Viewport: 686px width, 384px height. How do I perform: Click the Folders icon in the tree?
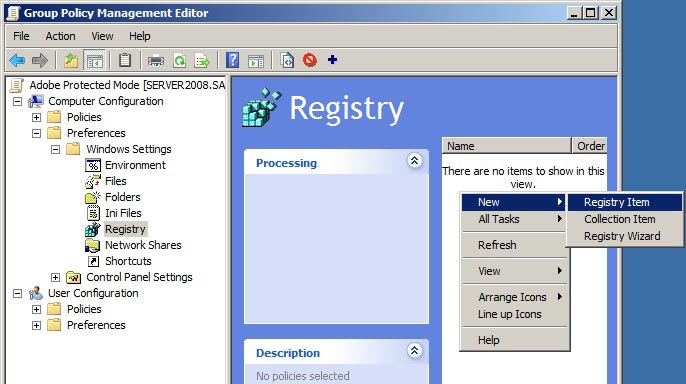click(x=93, y=197)
